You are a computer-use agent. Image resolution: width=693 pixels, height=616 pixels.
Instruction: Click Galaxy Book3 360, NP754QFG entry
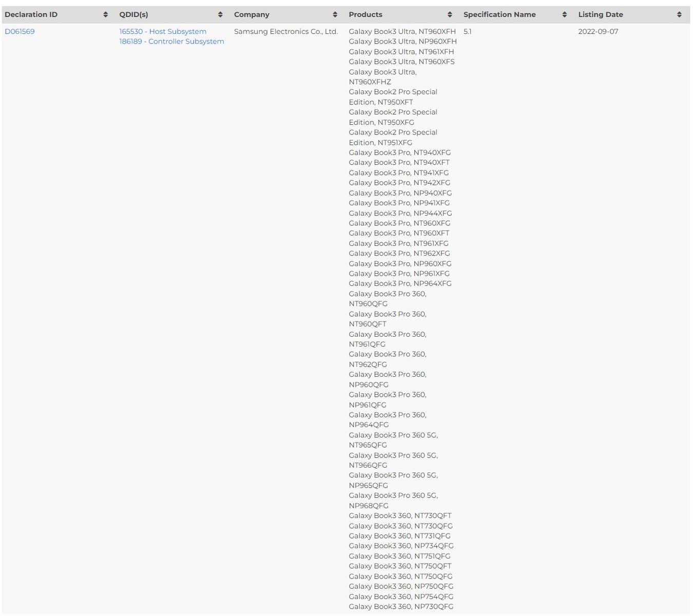point(401,596)
